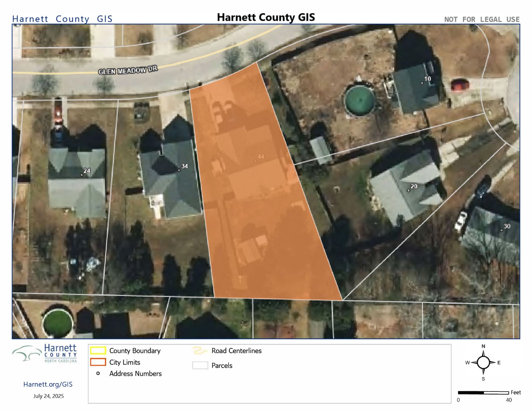Screen dimensions: 532x411
Task: Select the north arrow N label
Action: pos(483,347)
